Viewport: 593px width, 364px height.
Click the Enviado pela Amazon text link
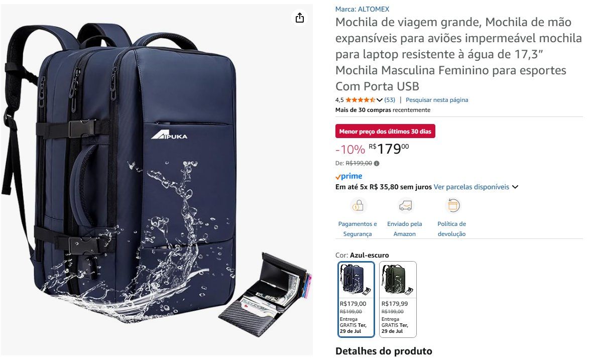[404, 228]
